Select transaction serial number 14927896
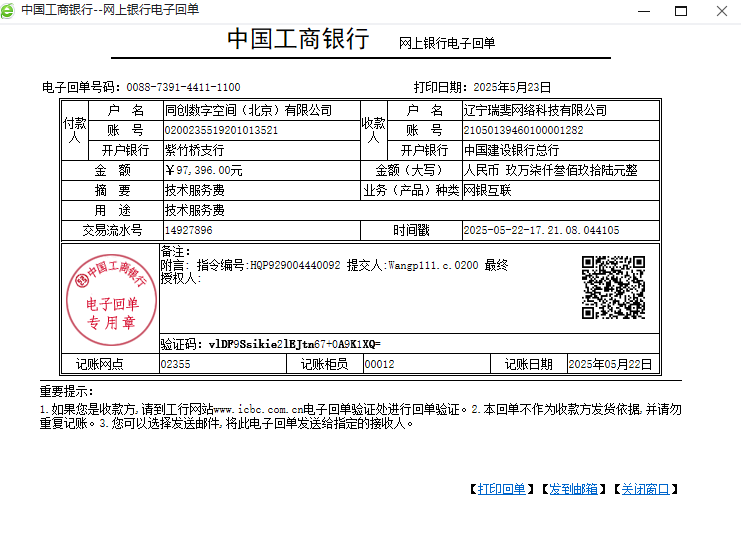Screen dimensions: 741x549 pos(189,231)
